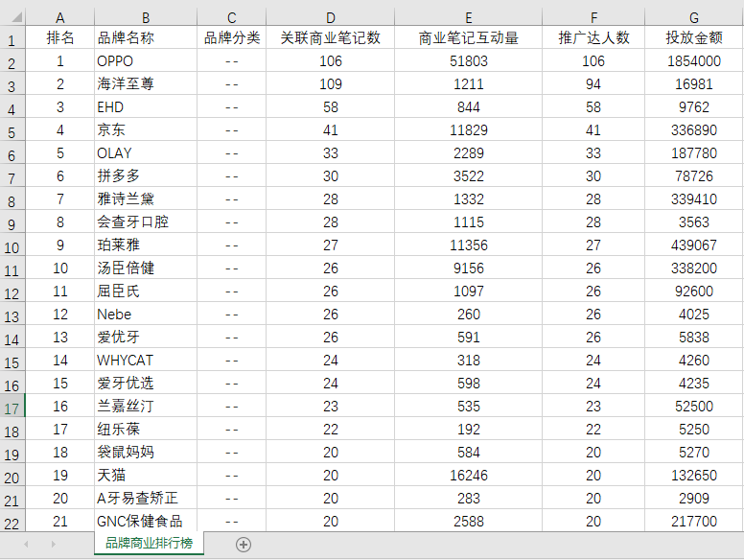The width and height of the screenshot is (744, 560).
Task: Select row 17 header
Action: [12, 407]
